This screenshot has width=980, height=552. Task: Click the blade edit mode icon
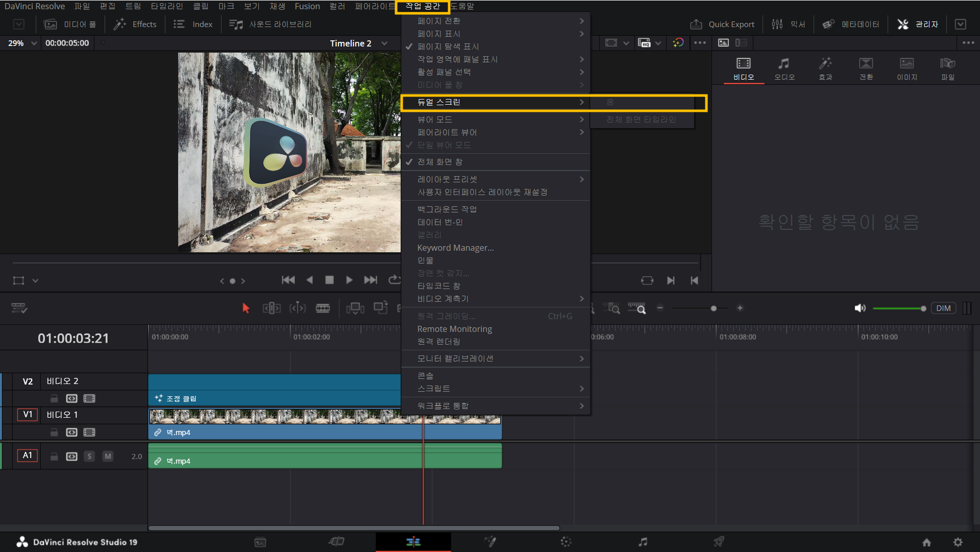tap(323, 308)
